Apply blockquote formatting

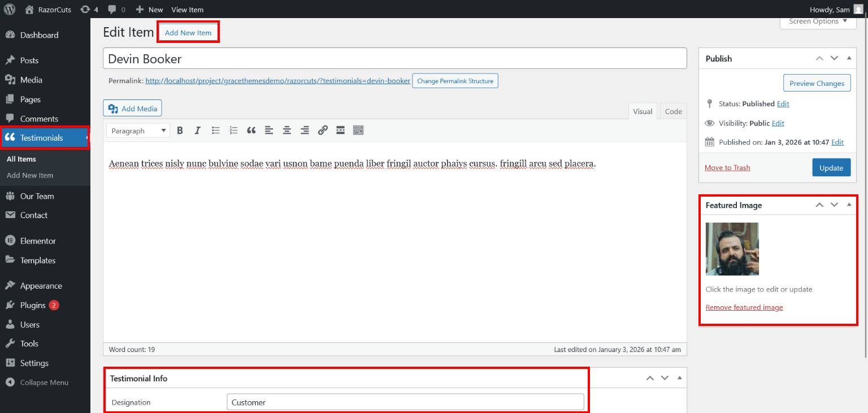(x=251, y=131)
